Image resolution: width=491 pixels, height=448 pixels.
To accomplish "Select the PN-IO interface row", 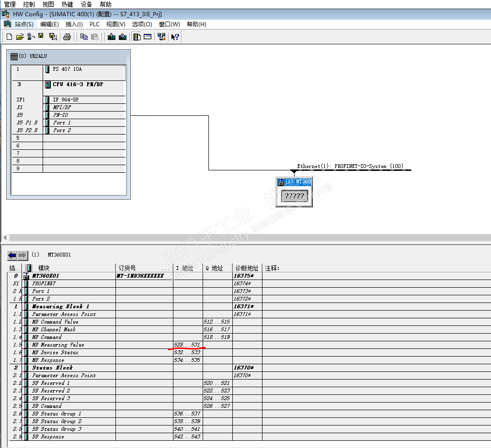I will coord(69,115).
